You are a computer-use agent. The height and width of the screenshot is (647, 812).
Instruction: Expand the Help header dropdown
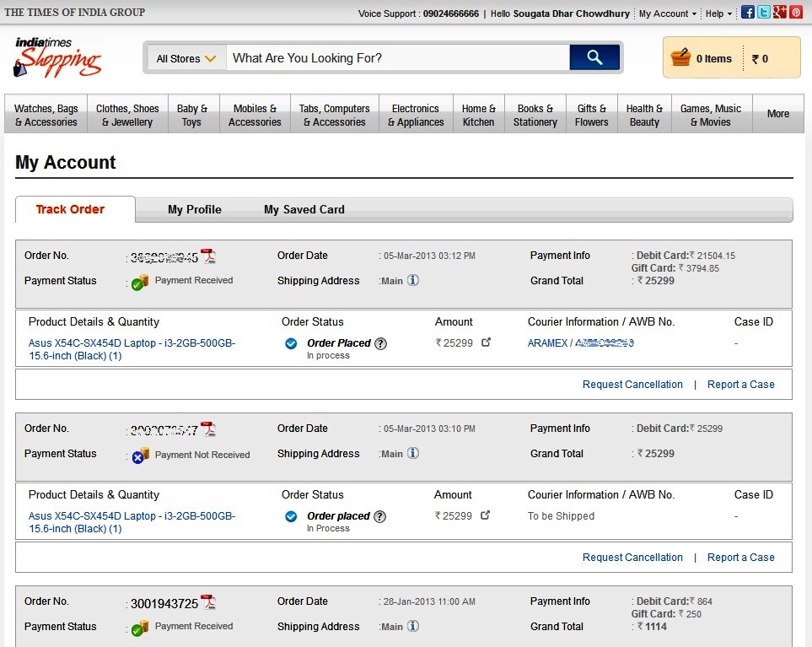(x=718, y=13)
